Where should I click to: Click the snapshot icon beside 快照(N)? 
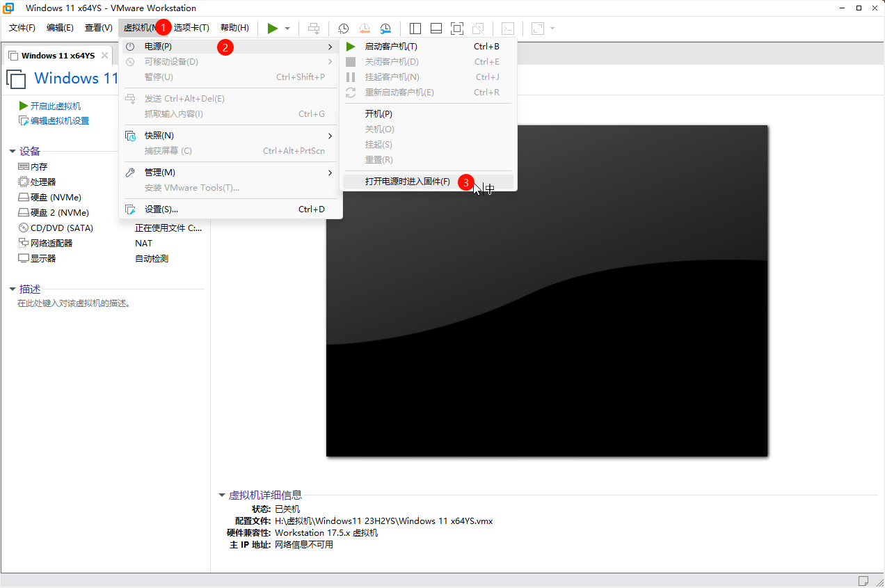[130, 136]
